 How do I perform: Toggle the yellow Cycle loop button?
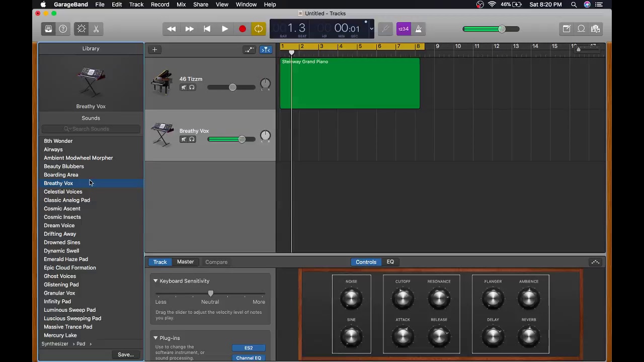tap(259, 29)
